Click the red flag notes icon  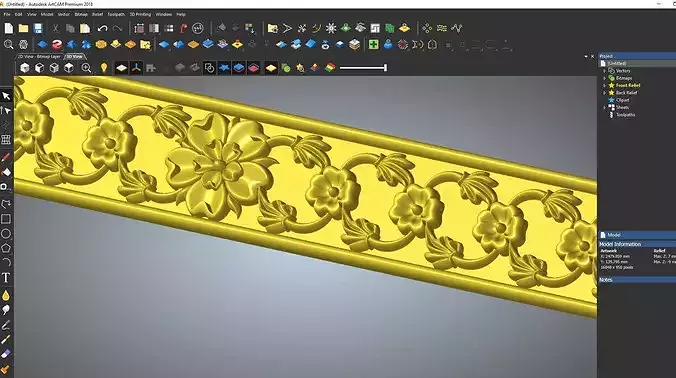(184, 28)
